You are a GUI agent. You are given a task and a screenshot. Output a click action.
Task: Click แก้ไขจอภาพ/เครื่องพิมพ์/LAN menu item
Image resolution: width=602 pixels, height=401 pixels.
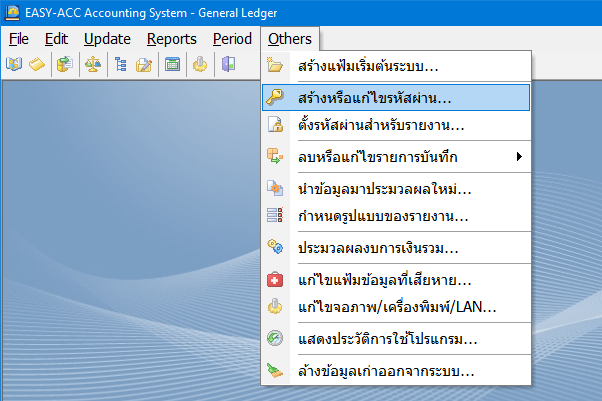pyautogui.click(x=396, y=306)
